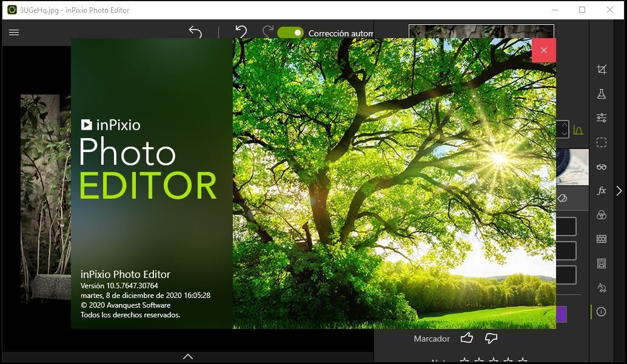Close the inPixio splash screen

(544, 50)
